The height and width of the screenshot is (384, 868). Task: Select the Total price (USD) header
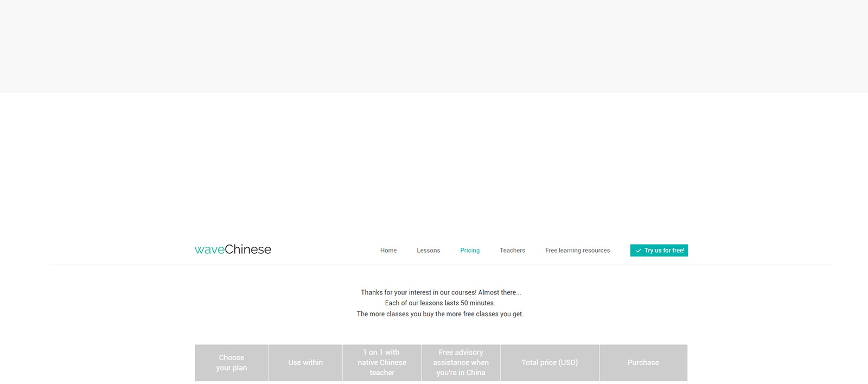coord(550,363)
